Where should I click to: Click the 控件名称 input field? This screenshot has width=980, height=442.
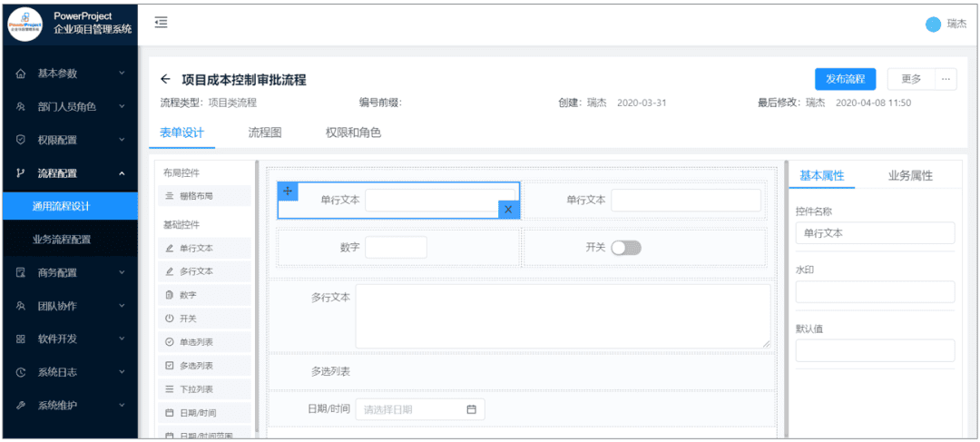coord(875,232)
